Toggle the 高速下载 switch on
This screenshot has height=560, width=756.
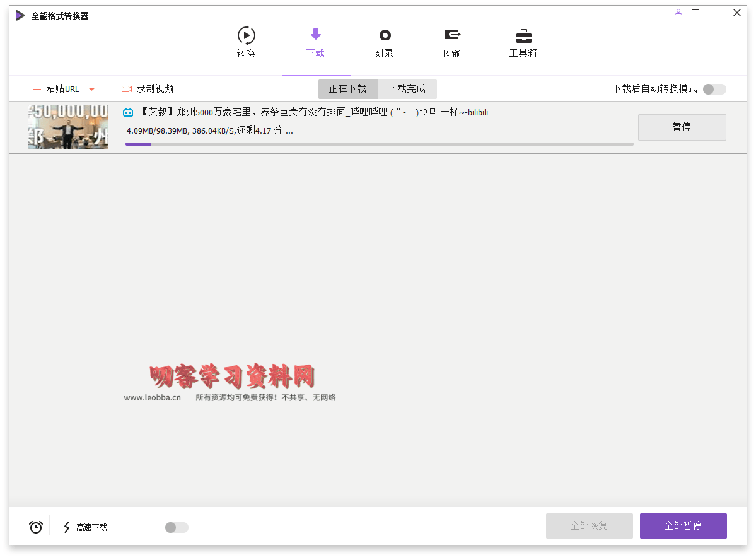coord(175,527)
